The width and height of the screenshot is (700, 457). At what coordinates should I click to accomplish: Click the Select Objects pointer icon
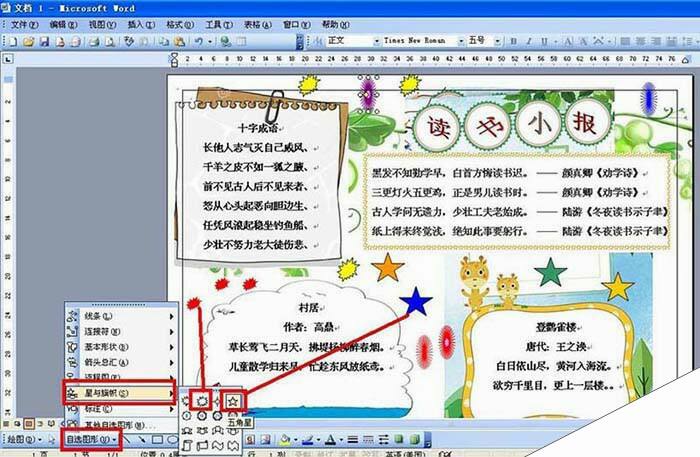(x=52, y=440)
